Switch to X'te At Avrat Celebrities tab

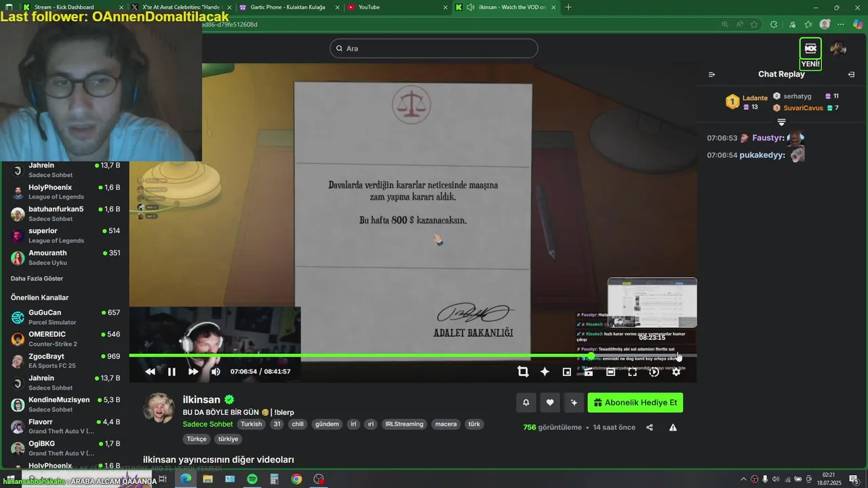(180, 7)
